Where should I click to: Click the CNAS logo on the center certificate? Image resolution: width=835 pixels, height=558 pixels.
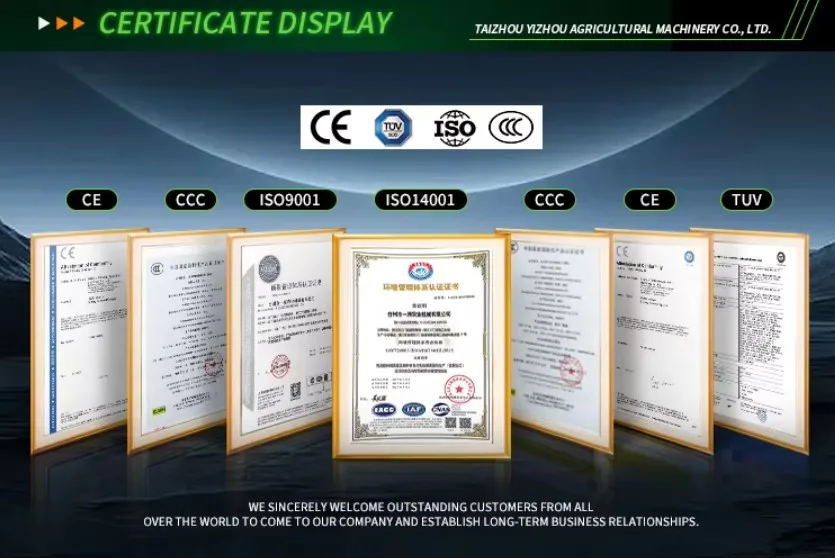440,410
